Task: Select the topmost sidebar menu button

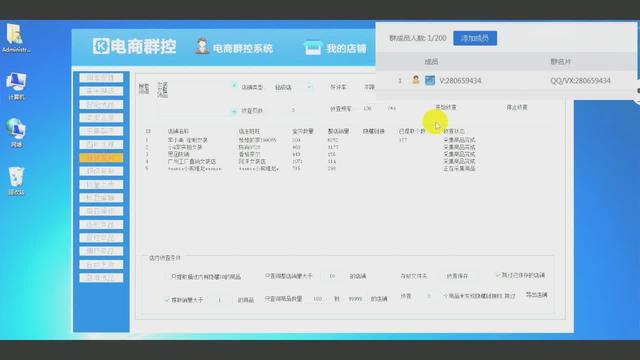Action: [101, 78]
